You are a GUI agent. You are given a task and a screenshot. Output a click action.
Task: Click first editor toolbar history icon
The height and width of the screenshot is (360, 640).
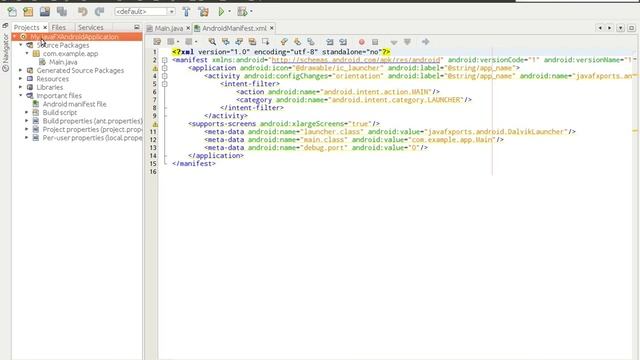[x=157, y=42]
